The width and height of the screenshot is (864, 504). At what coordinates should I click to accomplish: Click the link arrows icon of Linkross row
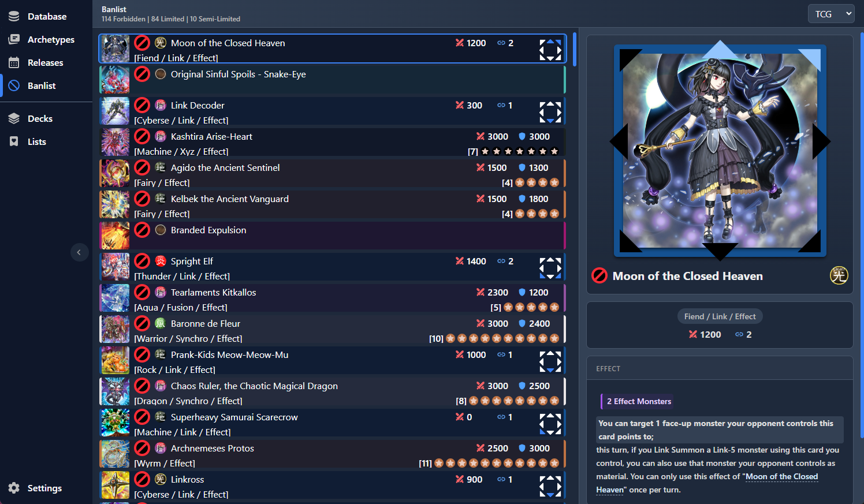550,486
